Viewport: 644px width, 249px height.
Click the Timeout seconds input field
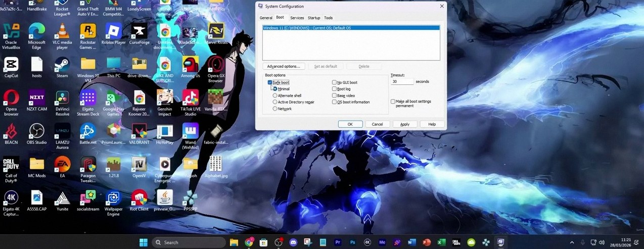(402, 81)
